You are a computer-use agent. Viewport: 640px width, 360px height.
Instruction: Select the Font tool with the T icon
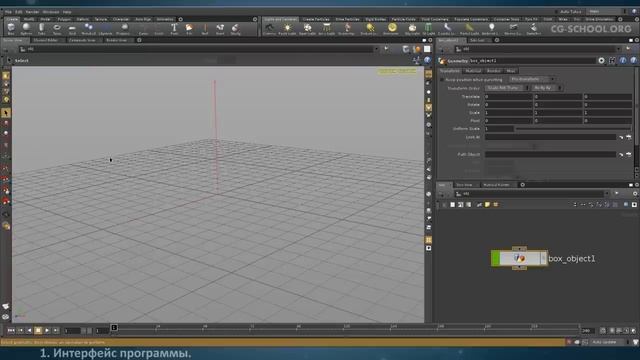point(174,29)
